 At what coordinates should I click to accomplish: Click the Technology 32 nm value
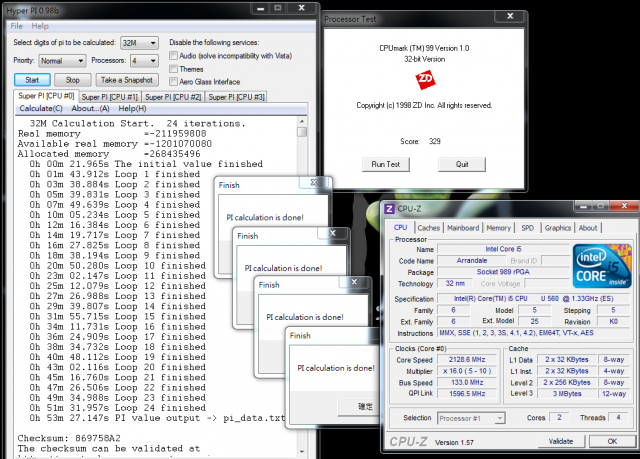tap(455, 283)
